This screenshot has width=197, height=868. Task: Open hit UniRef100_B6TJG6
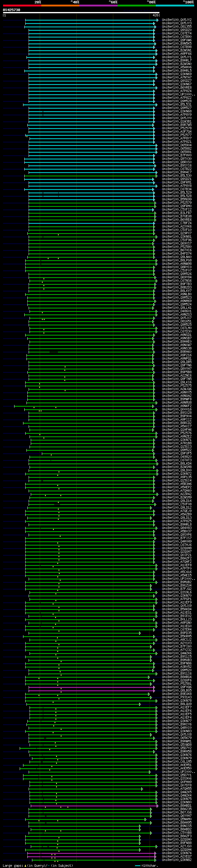pos(176,813)
